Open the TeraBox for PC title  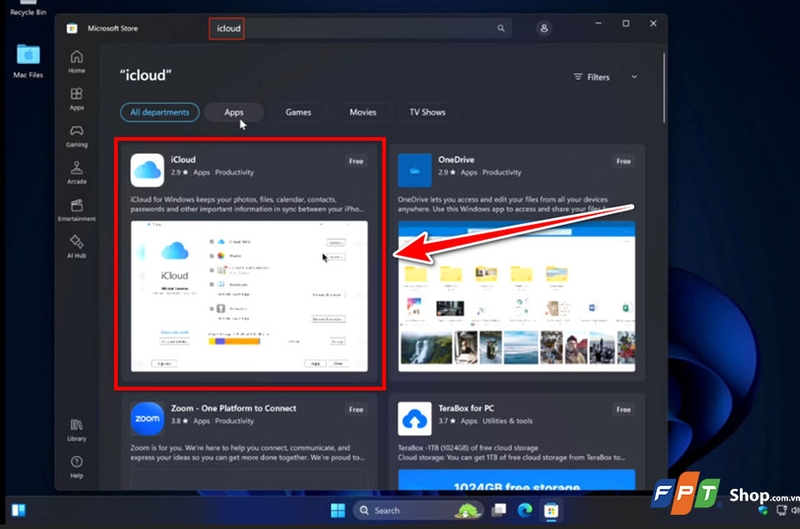point(466,408)
